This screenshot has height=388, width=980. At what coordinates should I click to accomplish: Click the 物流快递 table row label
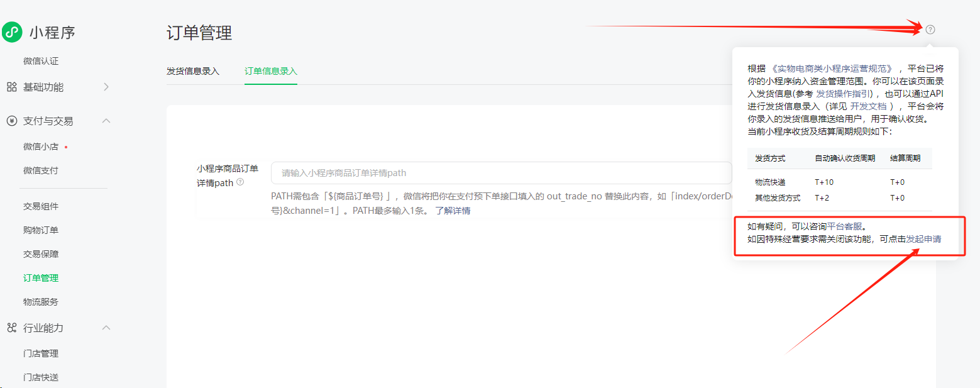pos(770,182)
